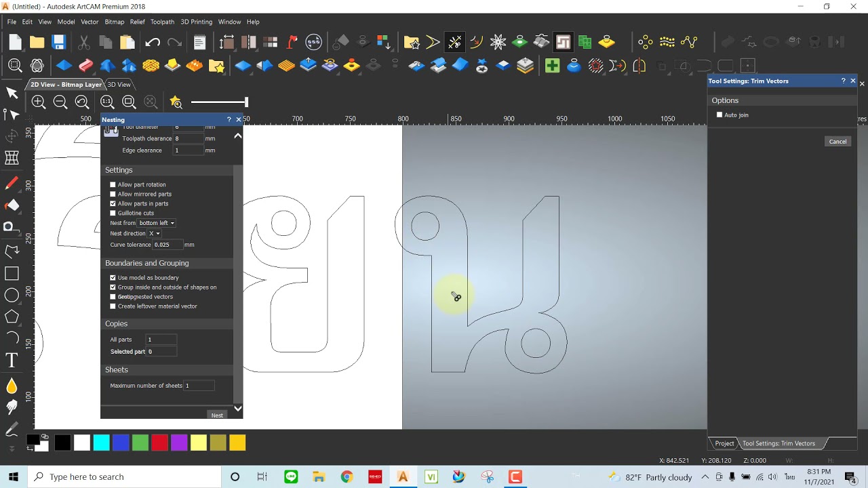
Task: Open the File menu
Action: pyautogui.click(x=12, y=22)
